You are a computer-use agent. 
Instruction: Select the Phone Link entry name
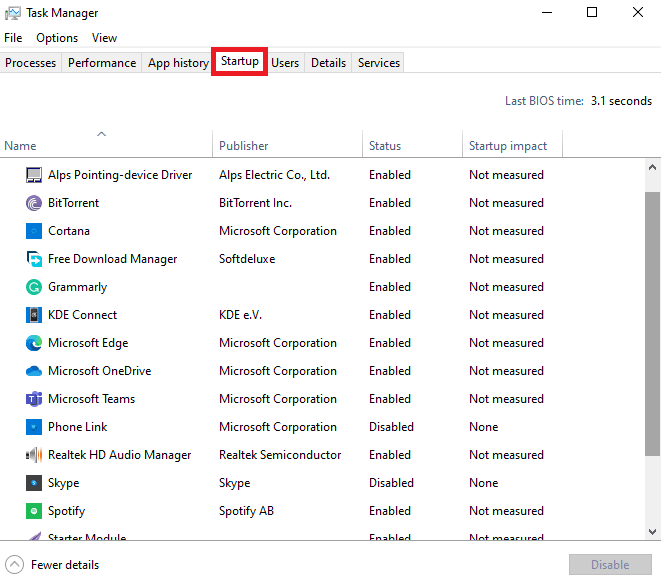78,427
